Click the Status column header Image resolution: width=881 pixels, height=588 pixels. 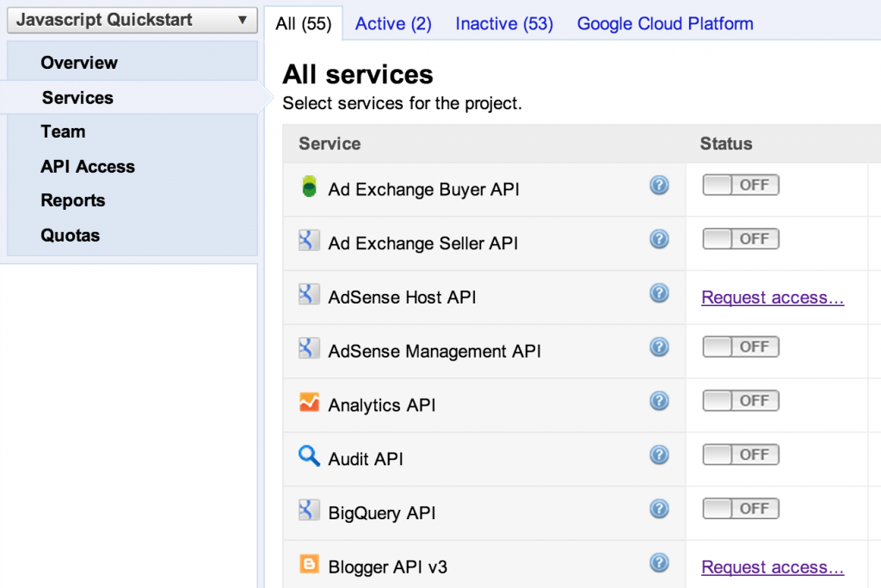coord(726,144)
